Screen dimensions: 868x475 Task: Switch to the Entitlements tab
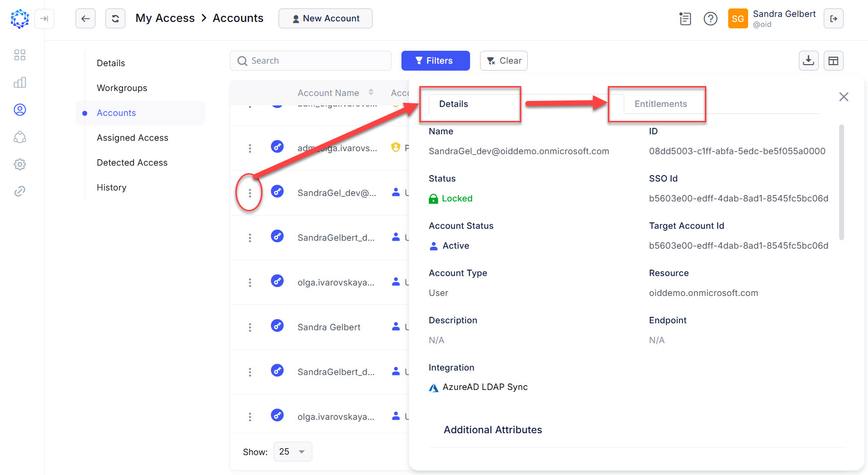pyautogui.click(x=661, y=104)
